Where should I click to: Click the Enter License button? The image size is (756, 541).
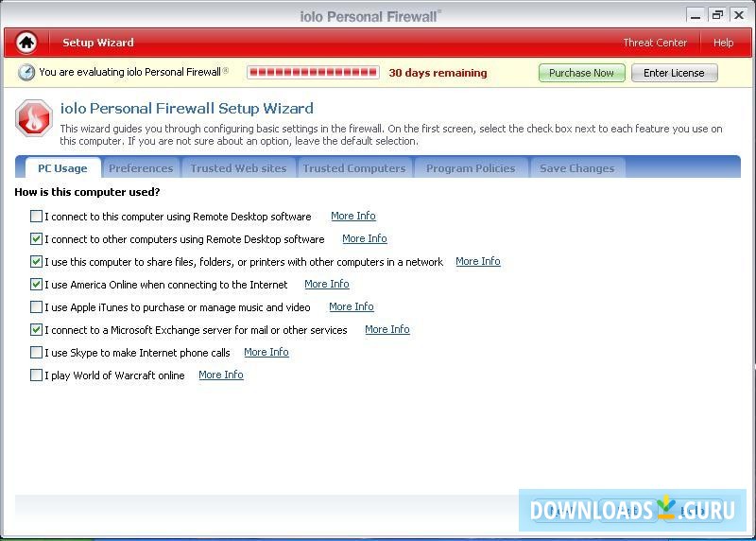click(x=674, y=73)
